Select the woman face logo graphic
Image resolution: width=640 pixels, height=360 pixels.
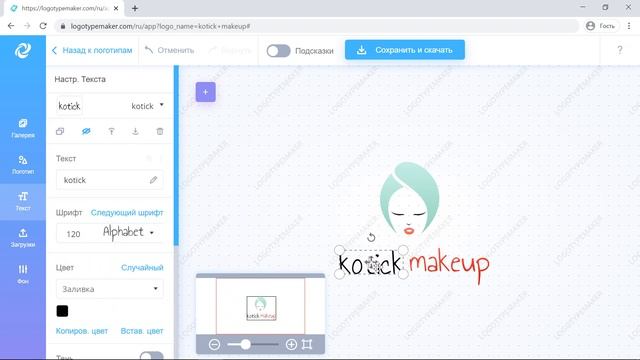coord(409,199)
